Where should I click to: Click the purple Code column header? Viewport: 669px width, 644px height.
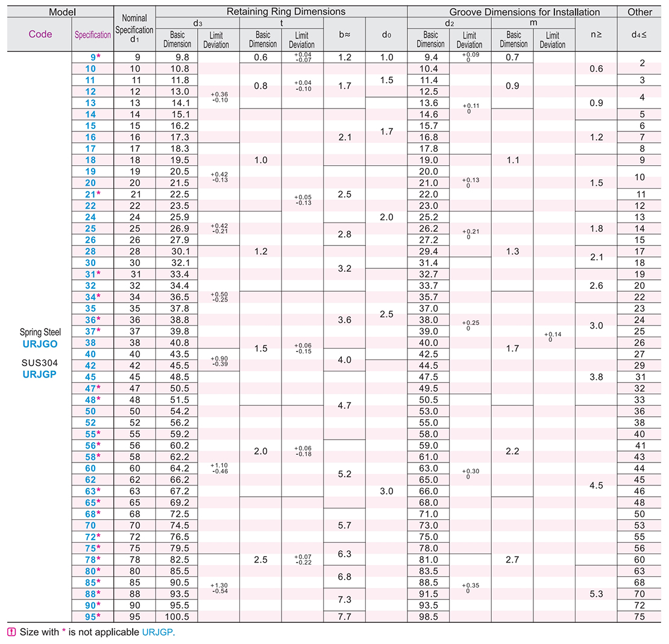(x=40, y=34)
